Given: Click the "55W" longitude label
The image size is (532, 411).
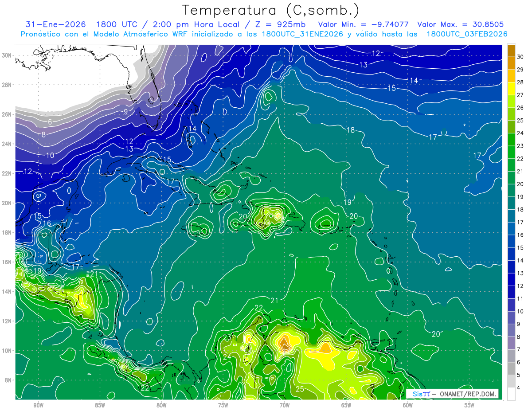Looking at the screenshot, I should pos(469,405).
